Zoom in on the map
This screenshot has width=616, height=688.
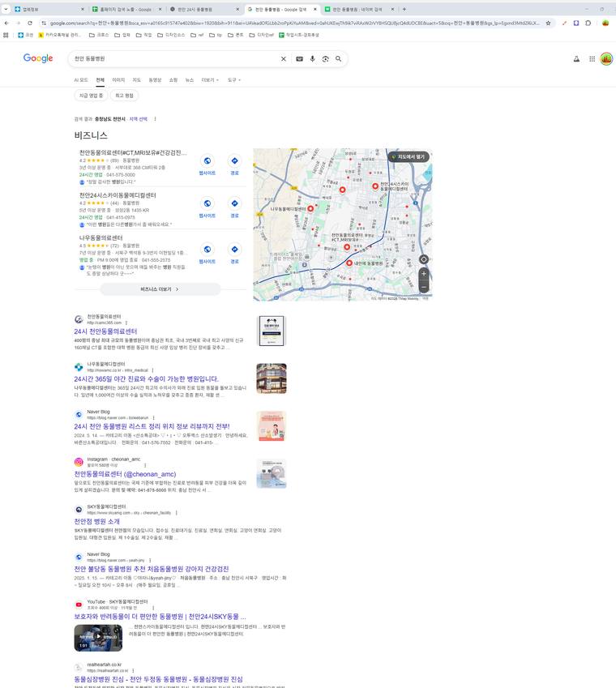click(423, 273)
